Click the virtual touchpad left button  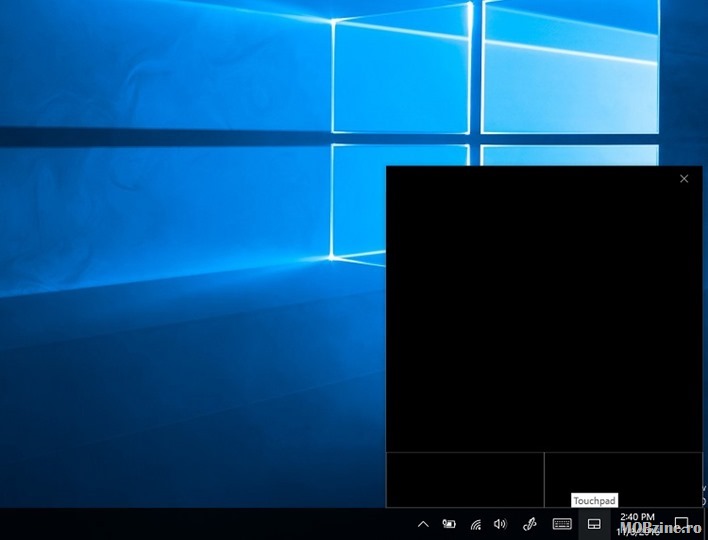[x=465, y=480]
